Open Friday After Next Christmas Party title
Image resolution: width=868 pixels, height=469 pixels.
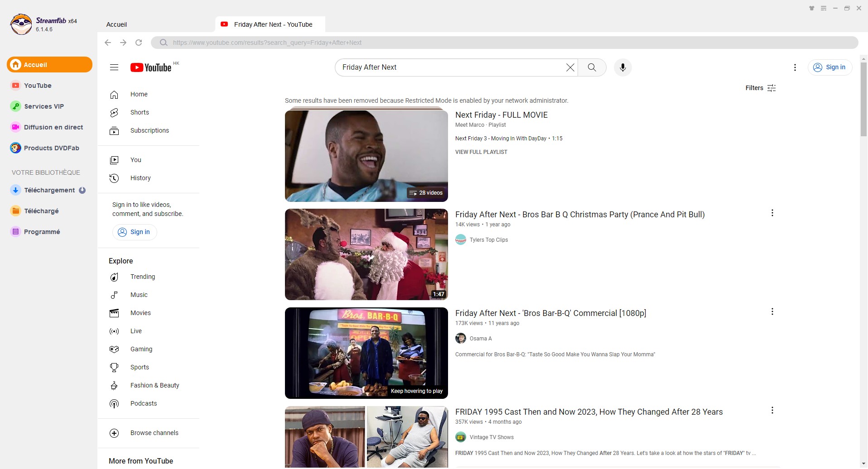pyautogui.click(x=580, y=215)
